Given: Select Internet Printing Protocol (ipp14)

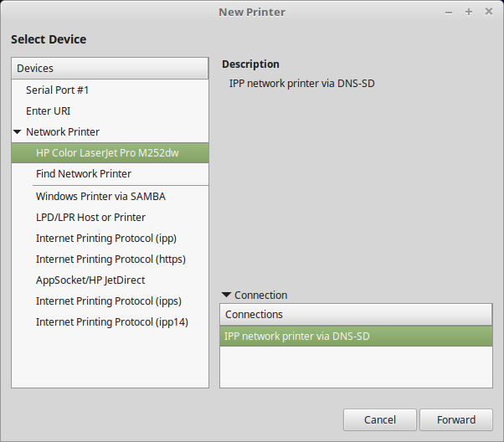Looking at the screenshot, I should click(x=111, y=321).
